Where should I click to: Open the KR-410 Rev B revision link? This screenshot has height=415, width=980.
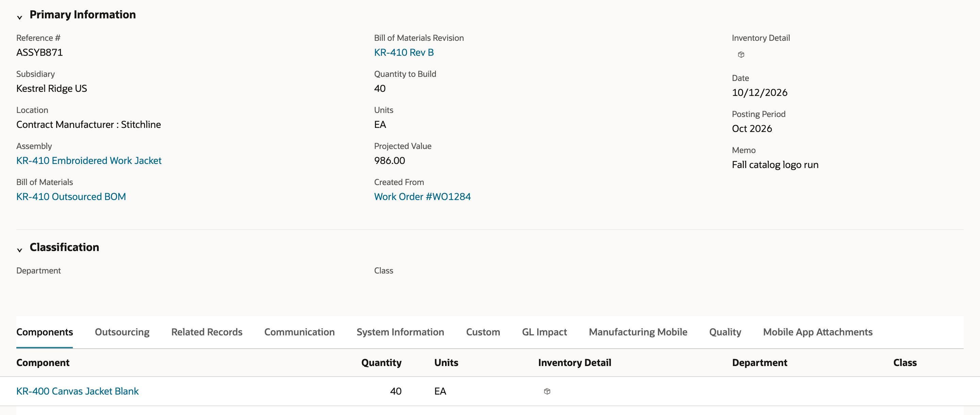pyautogui.click(x=404, y=52)
